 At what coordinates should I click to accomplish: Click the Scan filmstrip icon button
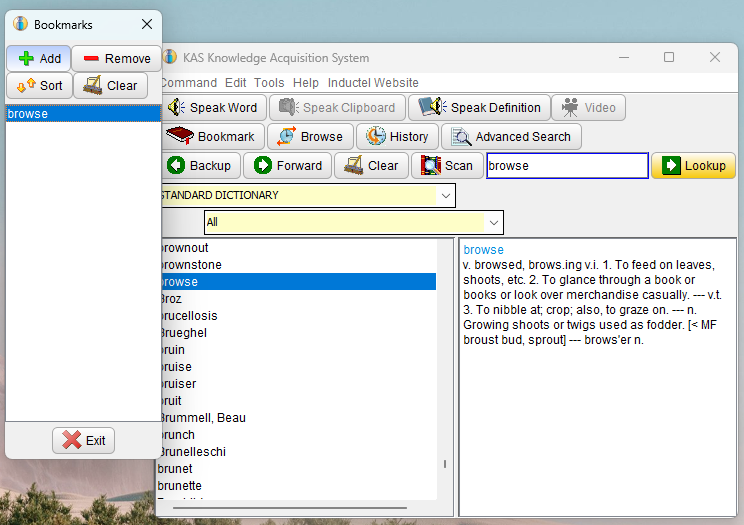point(447,166)
